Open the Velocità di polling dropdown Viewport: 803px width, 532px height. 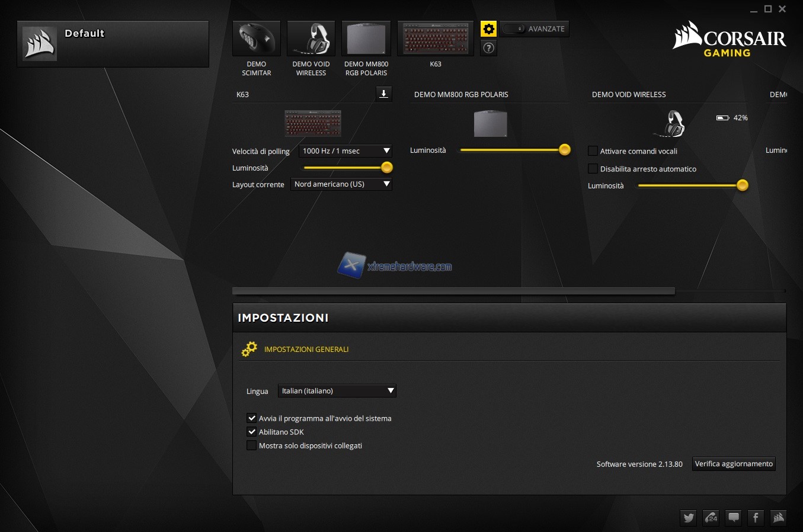345,151
